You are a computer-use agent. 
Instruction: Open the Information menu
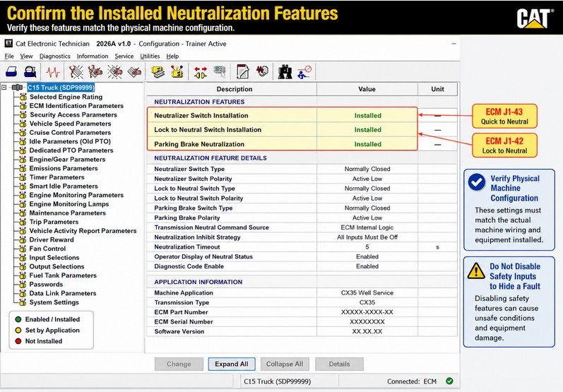pyautogui.click(x=93, y=56)
